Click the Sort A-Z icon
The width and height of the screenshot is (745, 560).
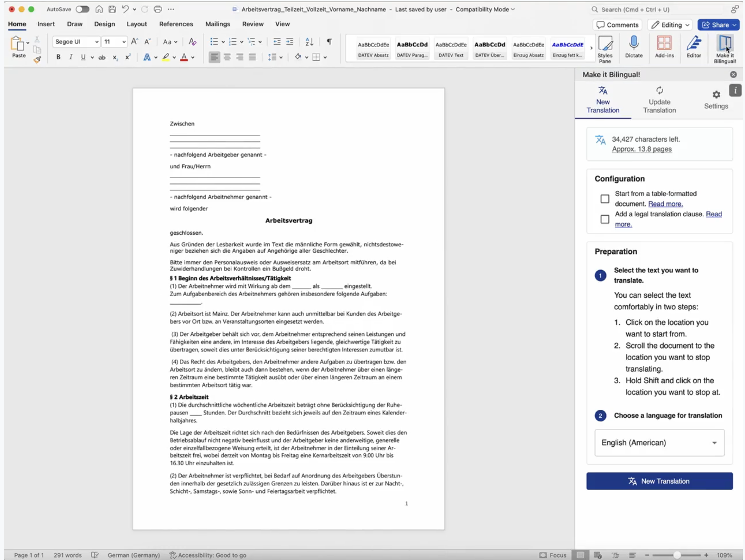(309, 41)
